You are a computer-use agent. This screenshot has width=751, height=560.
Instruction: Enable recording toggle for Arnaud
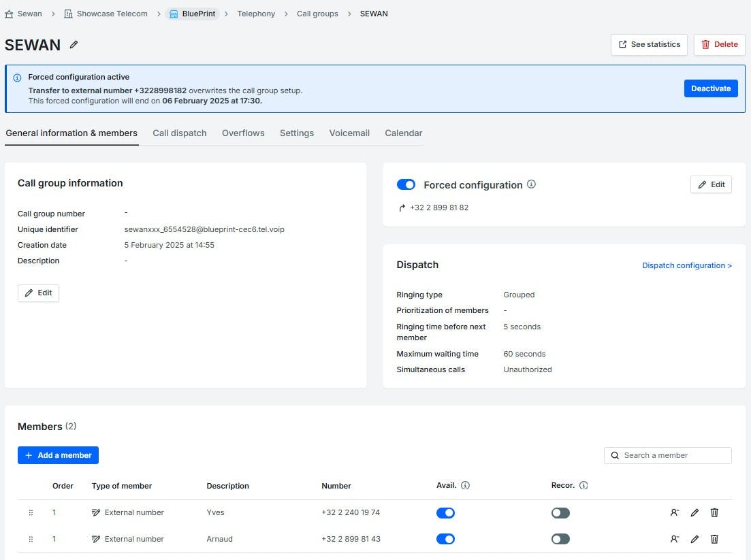560,539
